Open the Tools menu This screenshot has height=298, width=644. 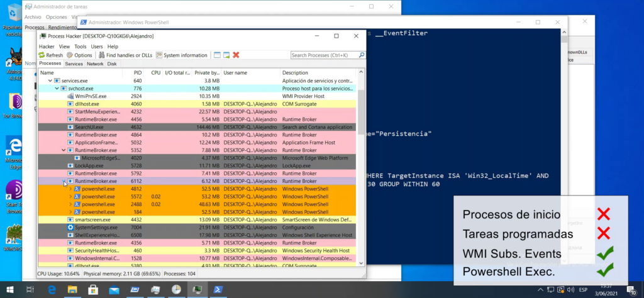pos(80,47)
